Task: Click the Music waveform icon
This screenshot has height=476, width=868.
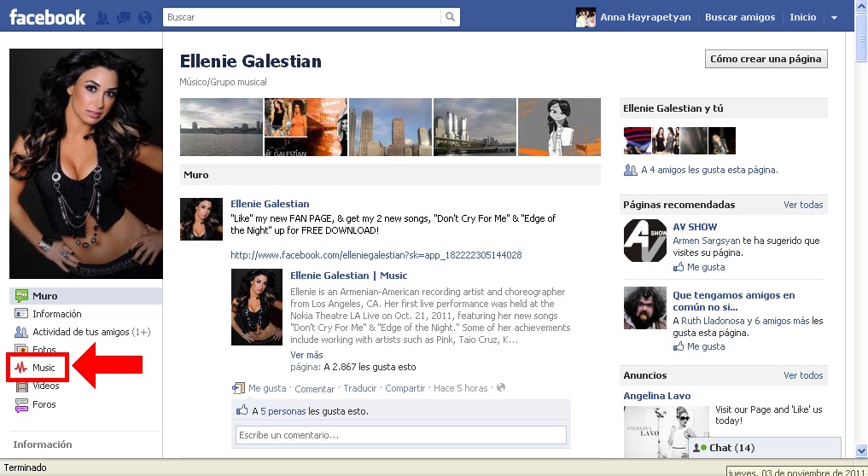Action: [x=21, y=368]
